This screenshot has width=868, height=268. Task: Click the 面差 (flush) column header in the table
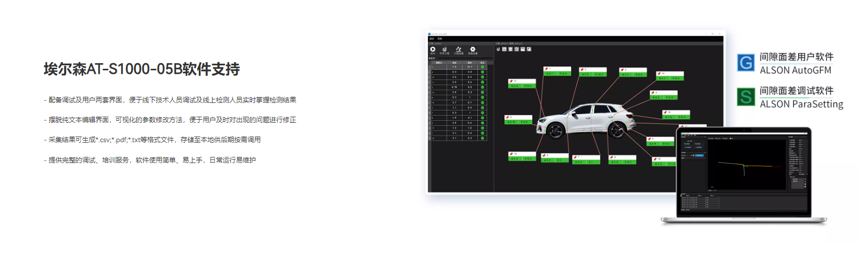point(470,63)
